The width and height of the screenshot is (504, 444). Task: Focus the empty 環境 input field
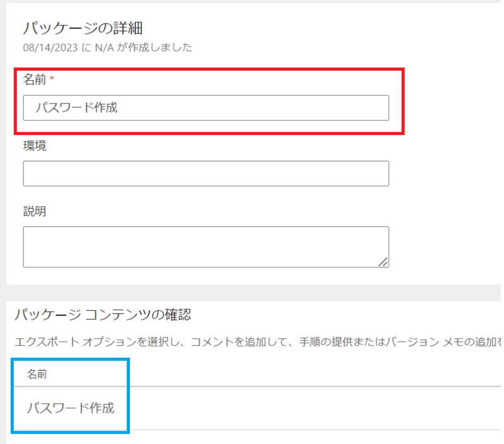coord(205,173)
